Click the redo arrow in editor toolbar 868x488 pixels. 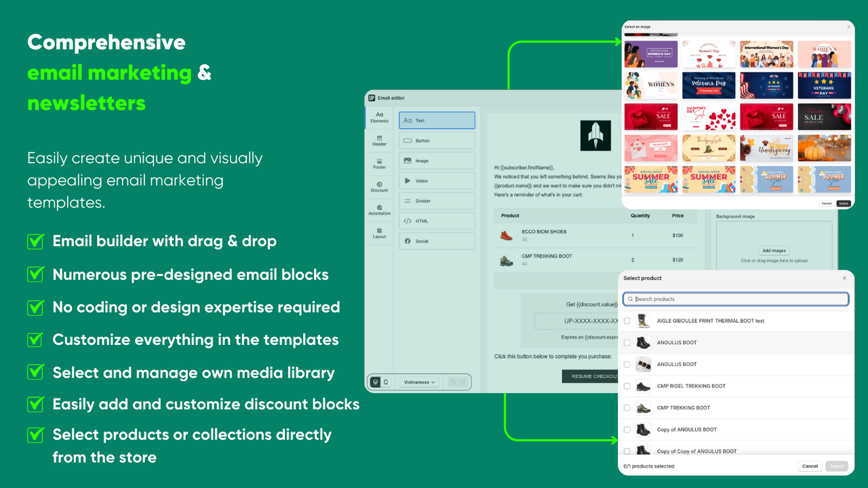coord(463,382)
